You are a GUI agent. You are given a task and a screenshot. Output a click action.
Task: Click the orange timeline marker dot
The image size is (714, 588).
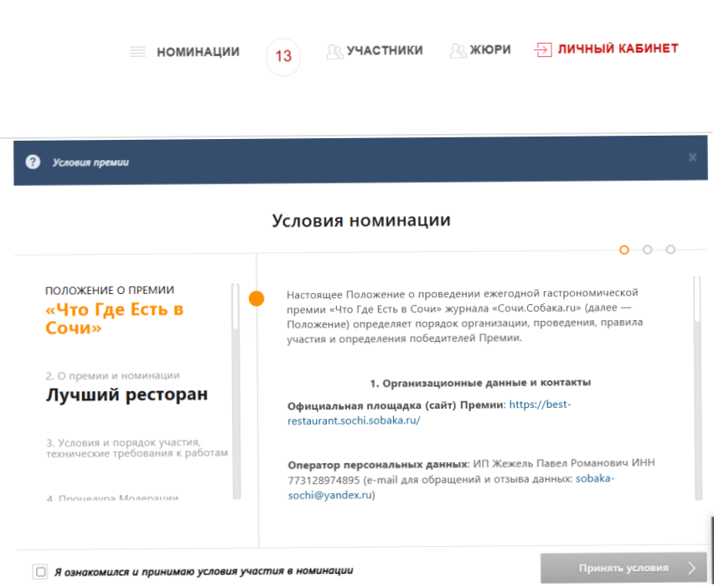[256, 298]
